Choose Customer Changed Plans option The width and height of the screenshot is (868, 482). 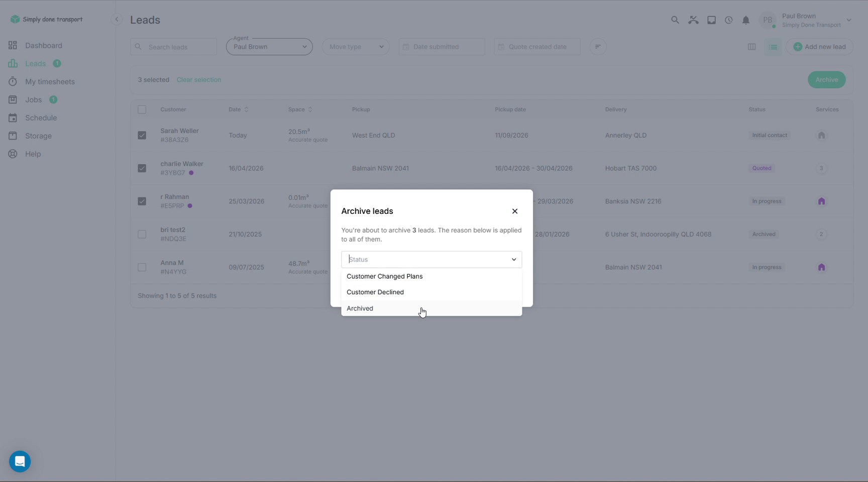point(431,276)
